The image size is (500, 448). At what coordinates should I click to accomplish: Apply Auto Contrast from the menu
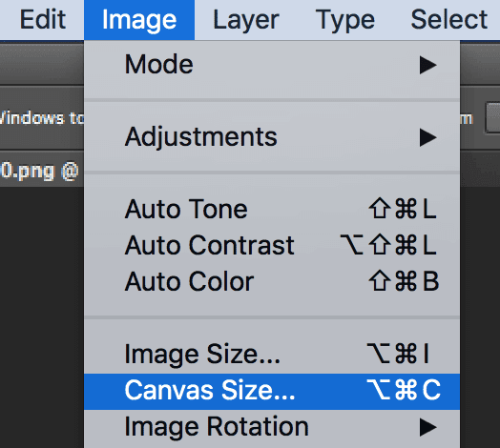pos(272,245)
